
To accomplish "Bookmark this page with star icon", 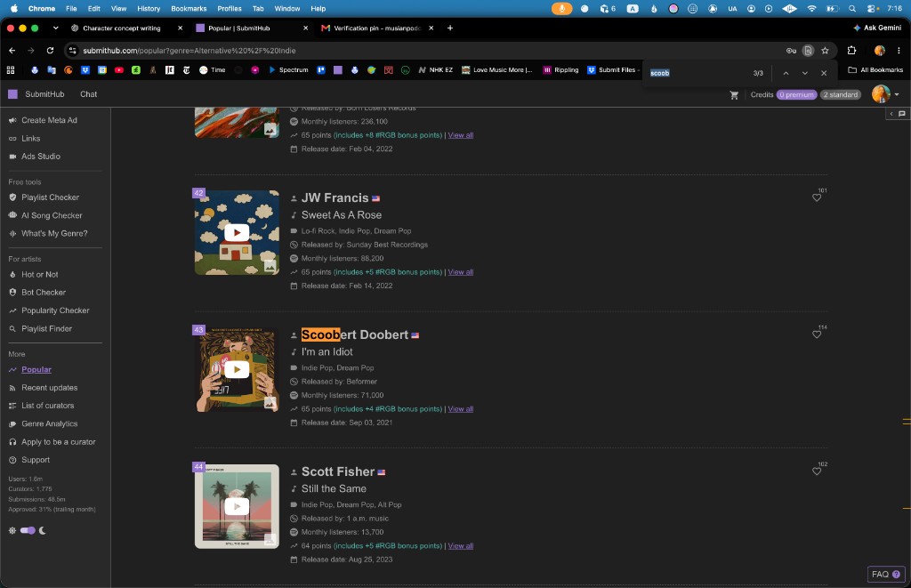I will point(825,51).
